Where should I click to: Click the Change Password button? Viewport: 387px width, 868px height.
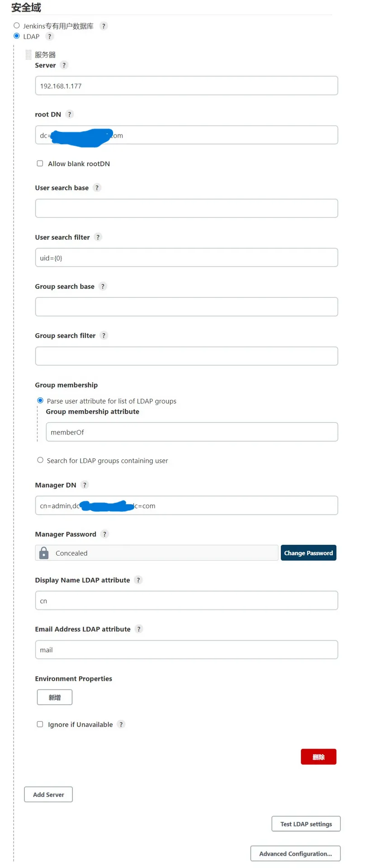(308, 552)
